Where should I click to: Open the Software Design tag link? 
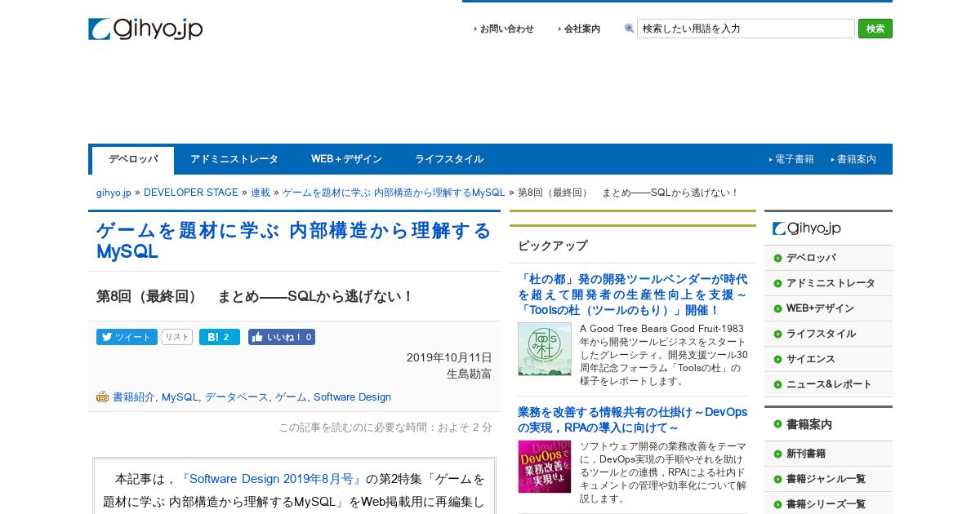click(x=352, y=397)
